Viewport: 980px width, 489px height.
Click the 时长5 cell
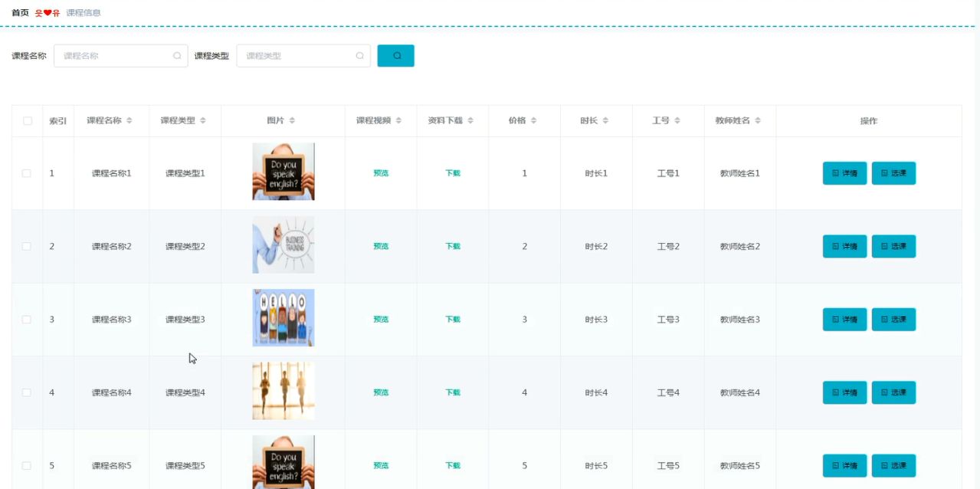(596, 465)
